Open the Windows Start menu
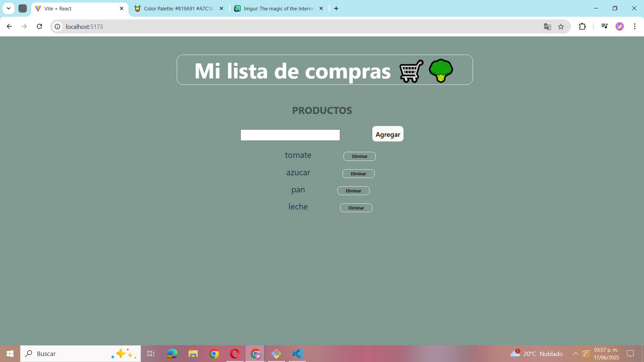 pyautogui.click(x=10, y=354)
